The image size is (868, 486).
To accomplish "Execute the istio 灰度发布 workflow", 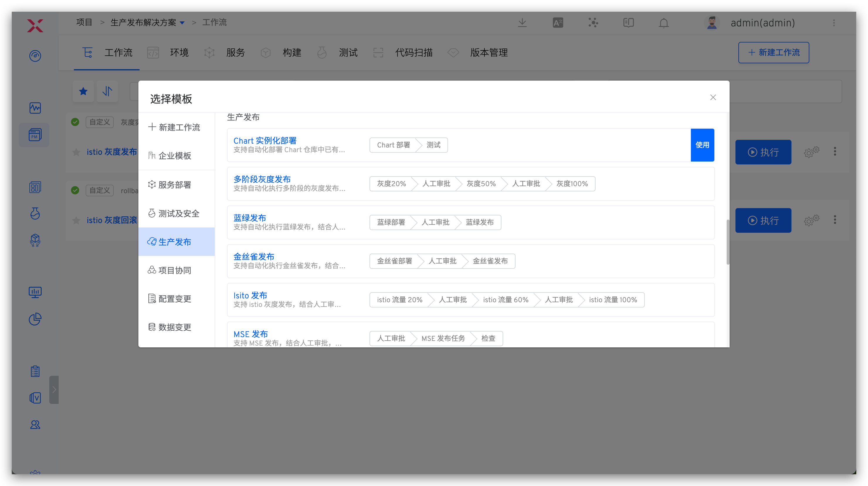I will (x=763, y=152).
